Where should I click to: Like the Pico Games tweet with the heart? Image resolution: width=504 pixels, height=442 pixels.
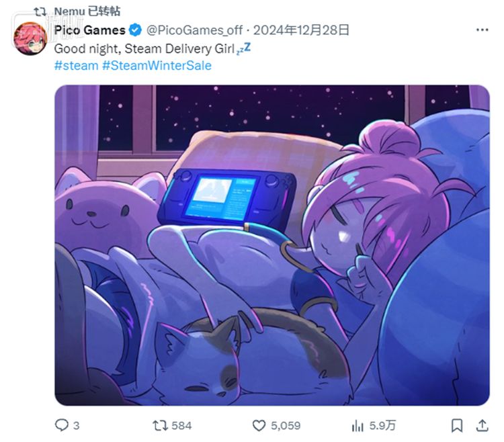pos(259,425)
